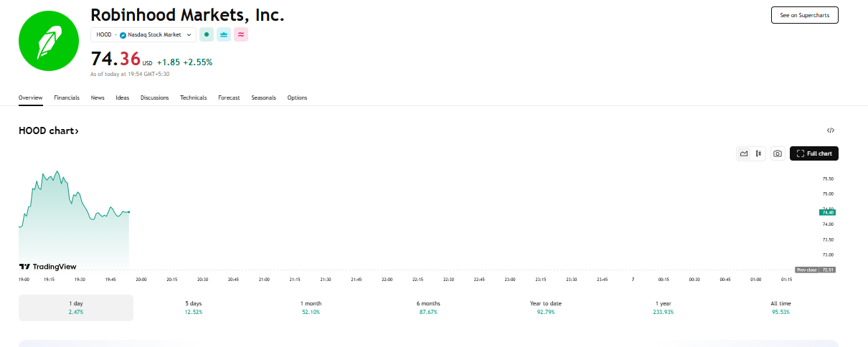Switch chart to area style

pos(744,153)
